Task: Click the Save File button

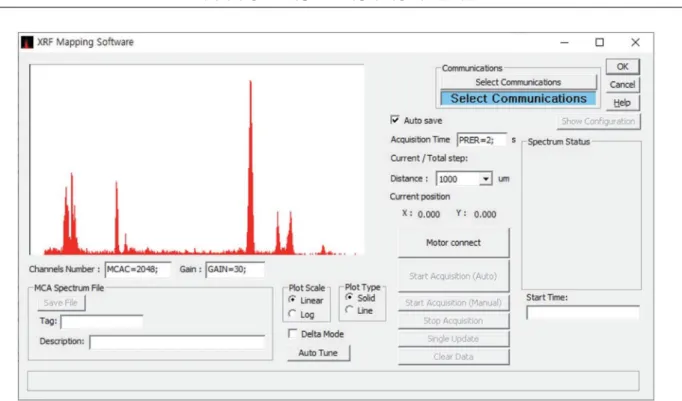Action: tap(61, 303)
